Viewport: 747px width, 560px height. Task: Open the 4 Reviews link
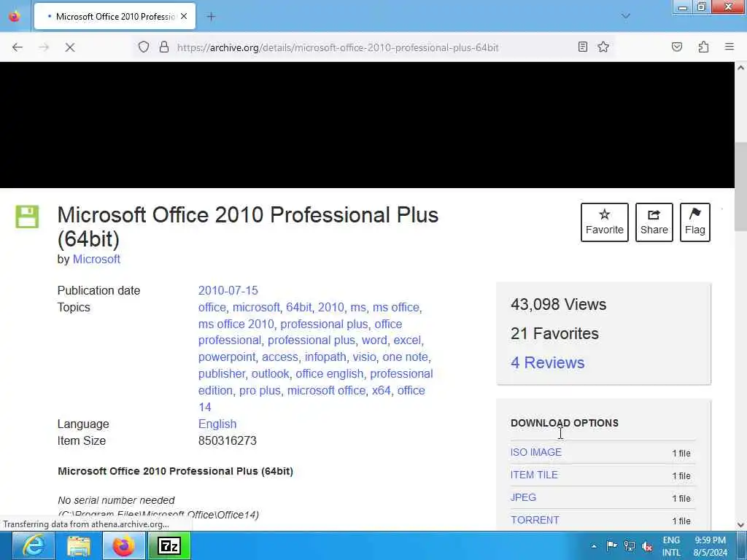click(547, 362)
